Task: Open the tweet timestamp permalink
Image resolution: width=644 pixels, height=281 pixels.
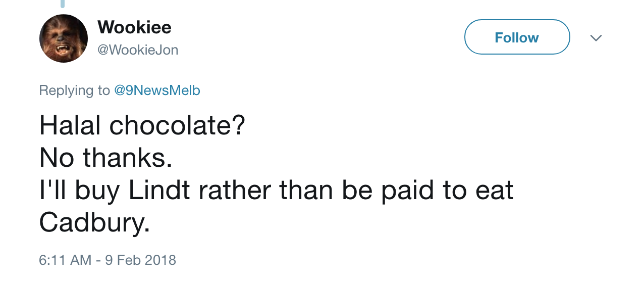Action: pos(107,260)
